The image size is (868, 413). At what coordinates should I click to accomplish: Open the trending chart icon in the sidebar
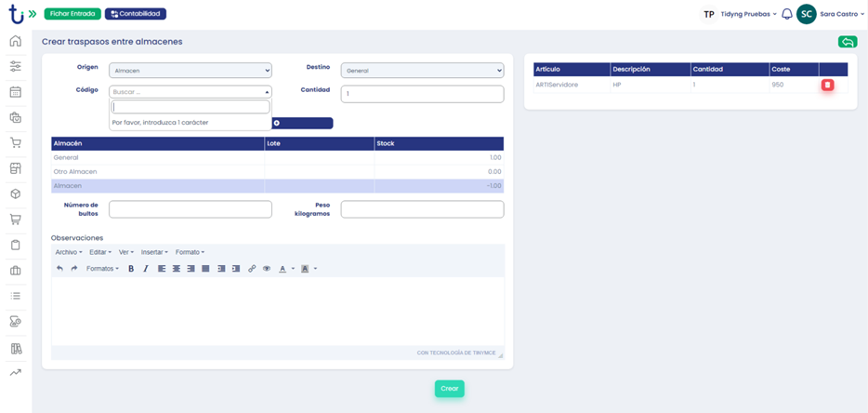coord(15,373)
